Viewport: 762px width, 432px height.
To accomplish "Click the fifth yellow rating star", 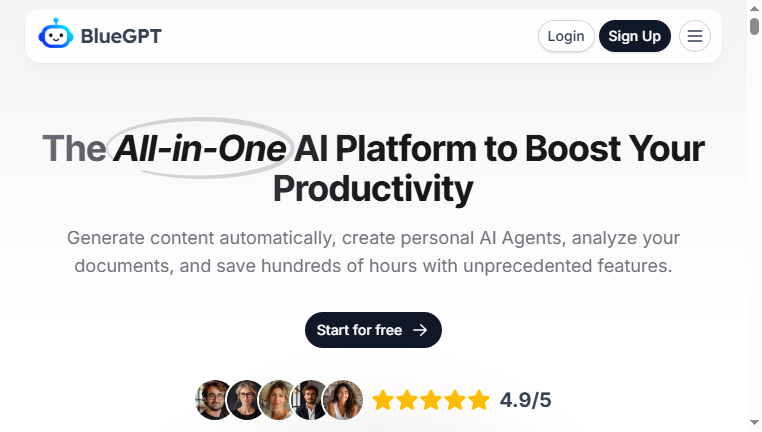I will click(x=479, y=400).
